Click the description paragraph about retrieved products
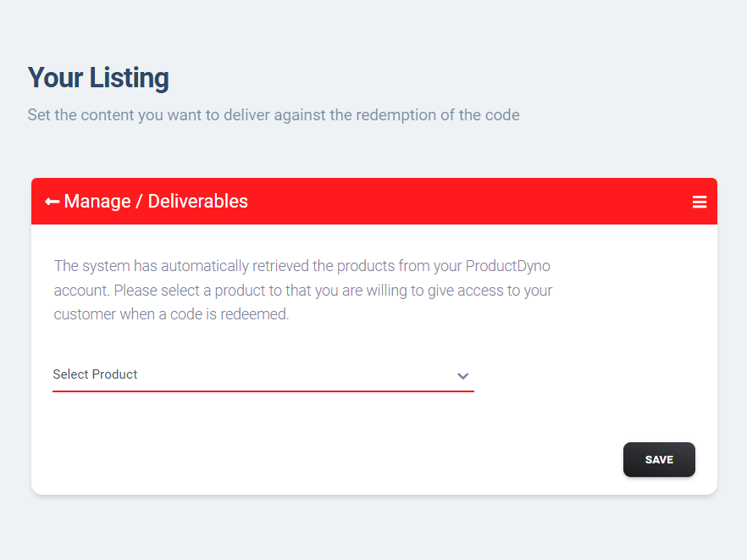 point(303,291)
